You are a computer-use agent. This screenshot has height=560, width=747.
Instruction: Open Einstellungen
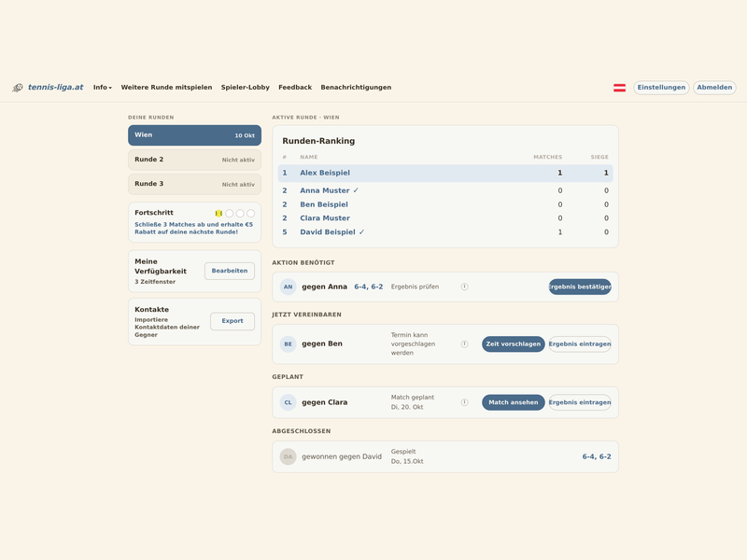661,88
